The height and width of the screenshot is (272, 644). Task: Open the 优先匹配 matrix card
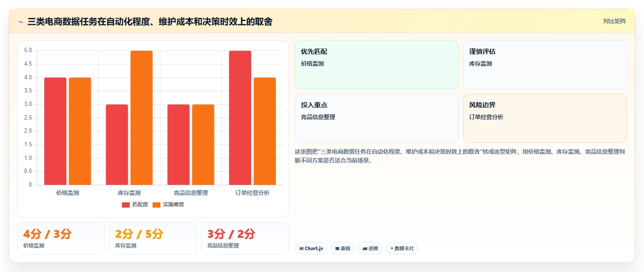point(377,65)
